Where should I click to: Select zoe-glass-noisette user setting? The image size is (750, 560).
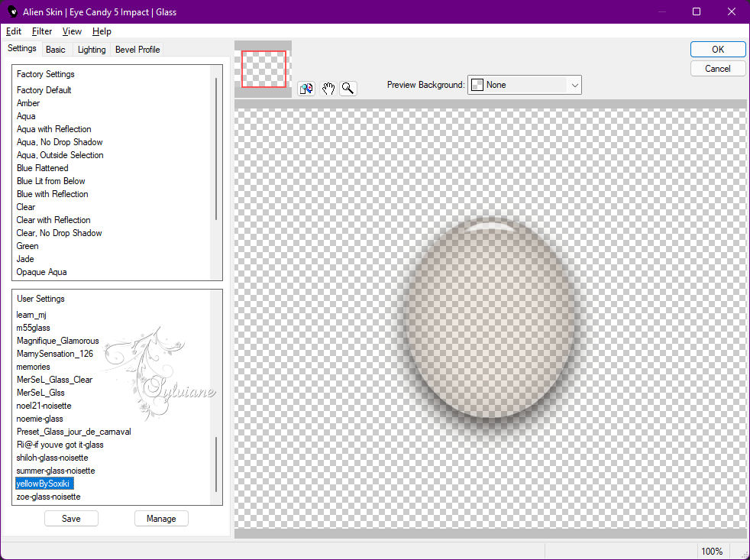pyautogui.click(x=48, y=497)
